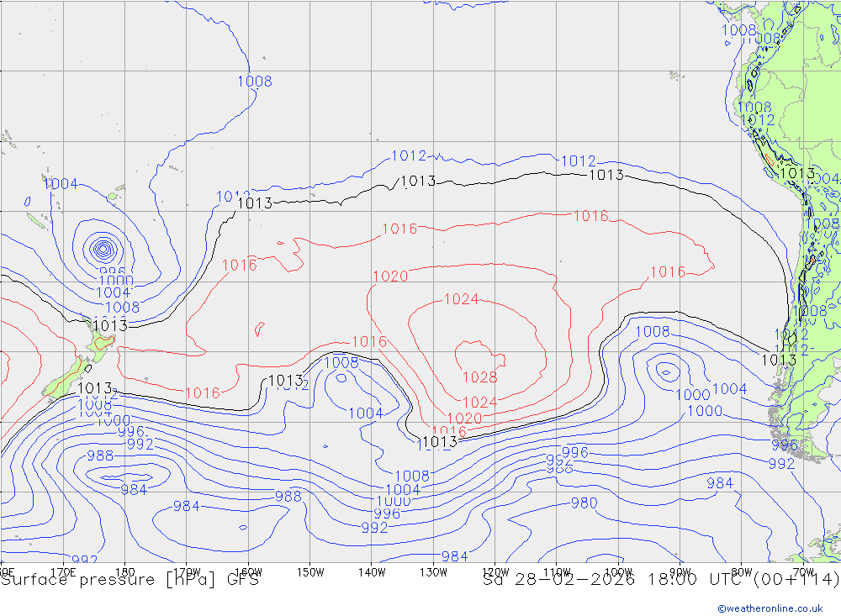Click the tropical cyclone center near 1004 label
841x616 pixels.
pyautogui.click(x=103, y=248)
